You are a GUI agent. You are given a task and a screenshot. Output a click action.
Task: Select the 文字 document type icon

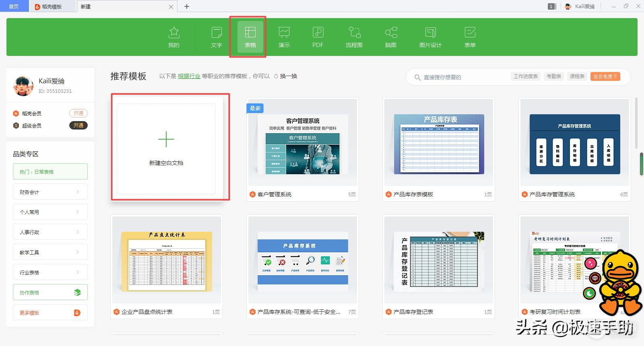tap(217, 37)
